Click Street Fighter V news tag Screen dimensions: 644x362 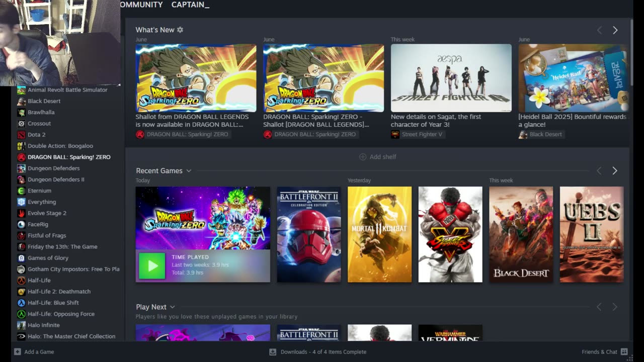tap(417, 134)
